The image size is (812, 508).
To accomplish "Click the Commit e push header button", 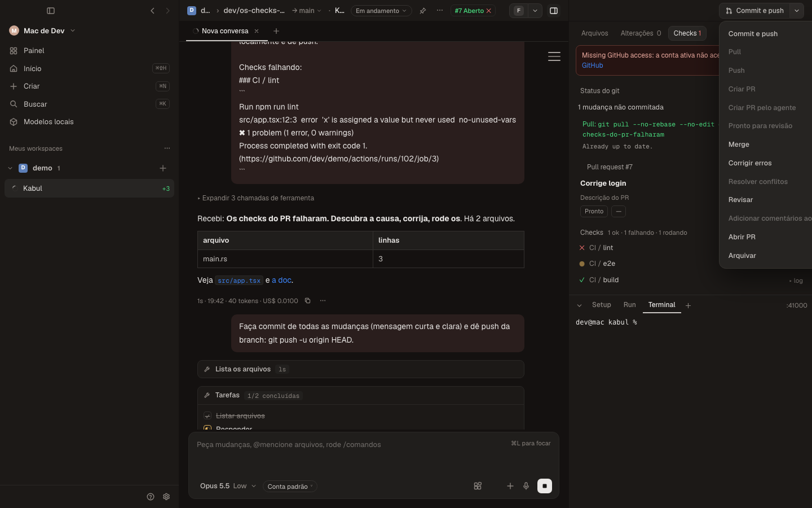I will point(754,11).
